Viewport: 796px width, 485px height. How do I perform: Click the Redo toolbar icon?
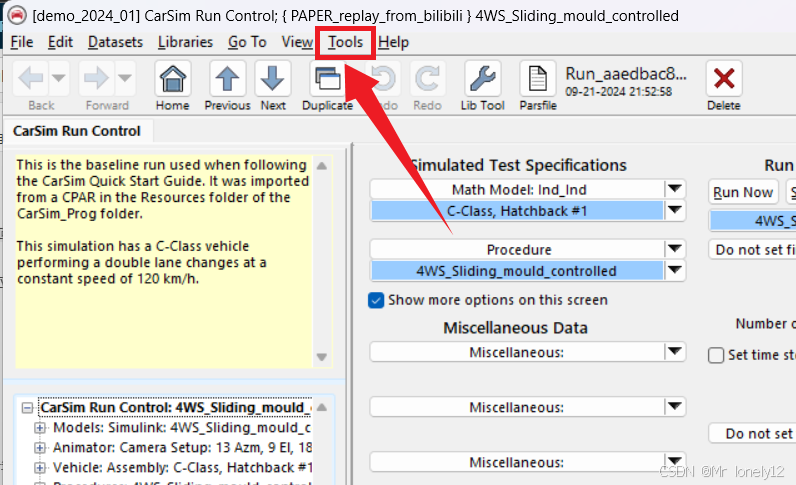(x=427, y=78)
